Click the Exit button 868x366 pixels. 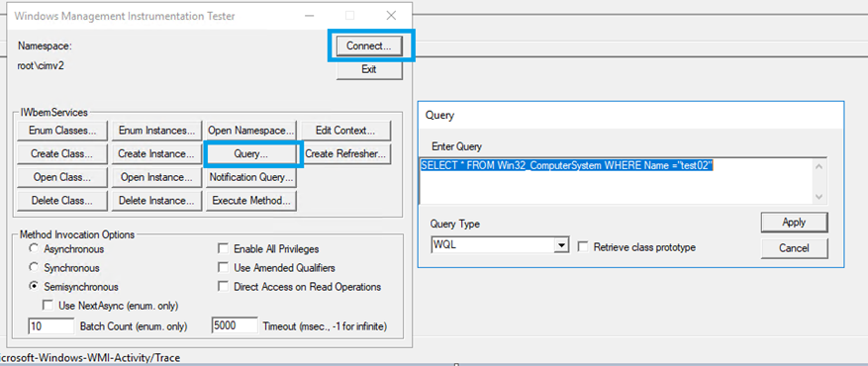click(369, 69)
